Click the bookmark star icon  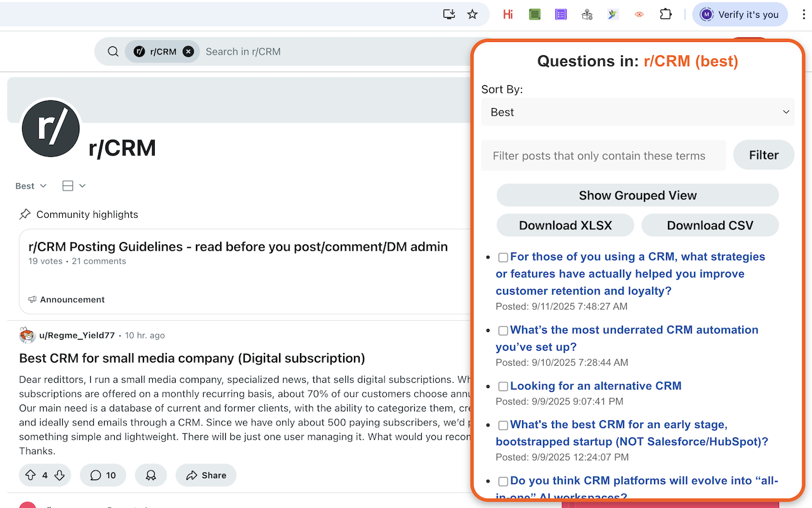pos(472,14)
